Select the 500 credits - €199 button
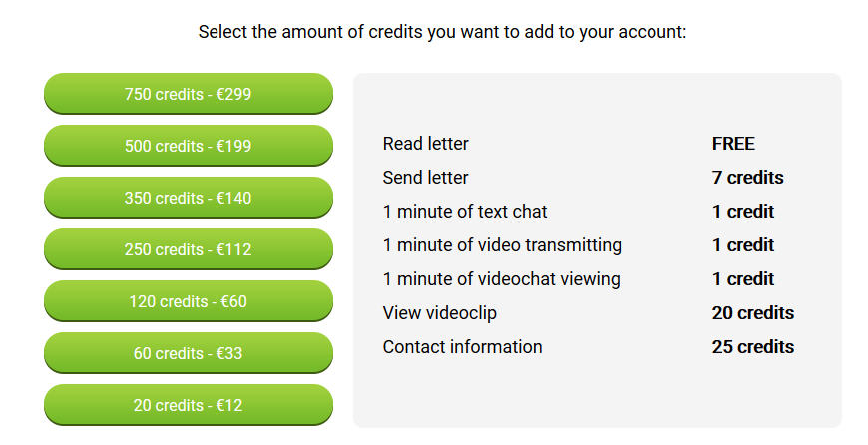 (189, 146)
